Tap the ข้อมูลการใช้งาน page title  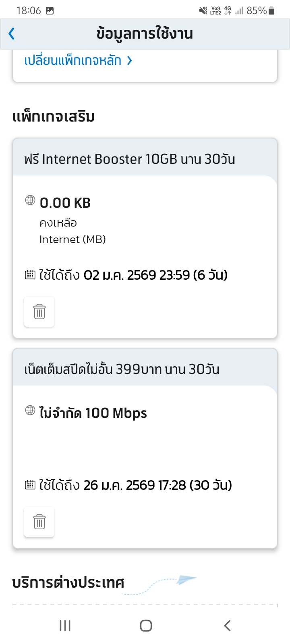[x=145, y=34]
